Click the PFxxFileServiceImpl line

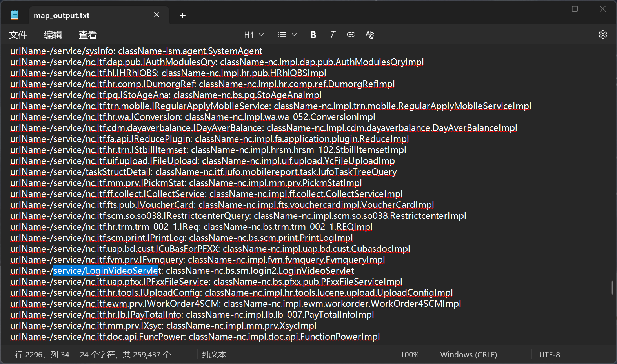[206, 282]
